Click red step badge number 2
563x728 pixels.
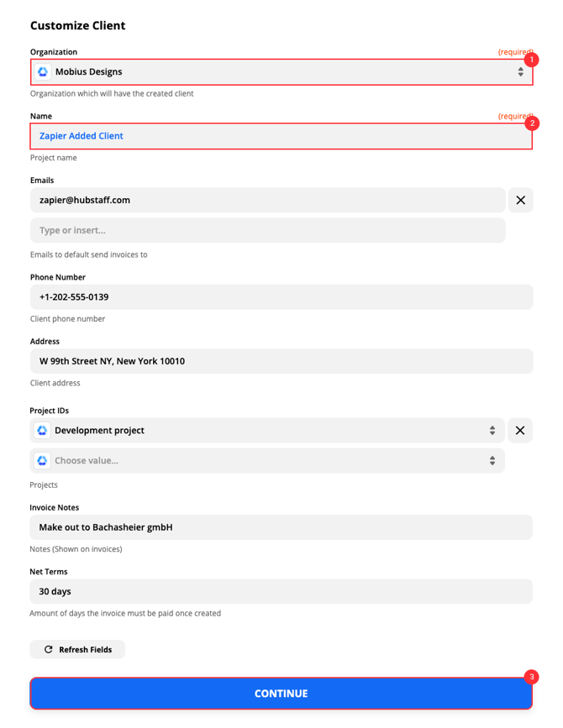[531, 123]
